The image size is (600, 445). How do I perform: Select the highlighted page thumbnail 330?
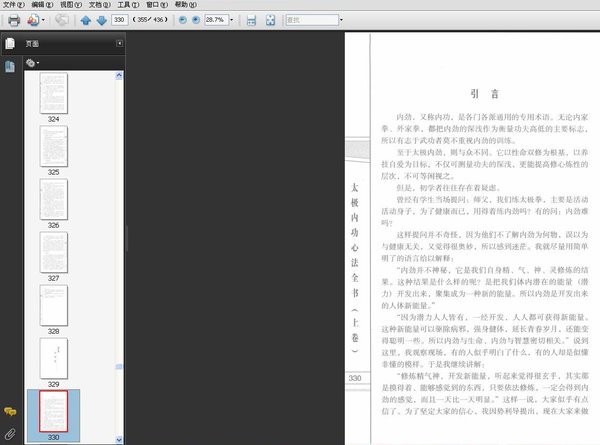pos(54,411)
